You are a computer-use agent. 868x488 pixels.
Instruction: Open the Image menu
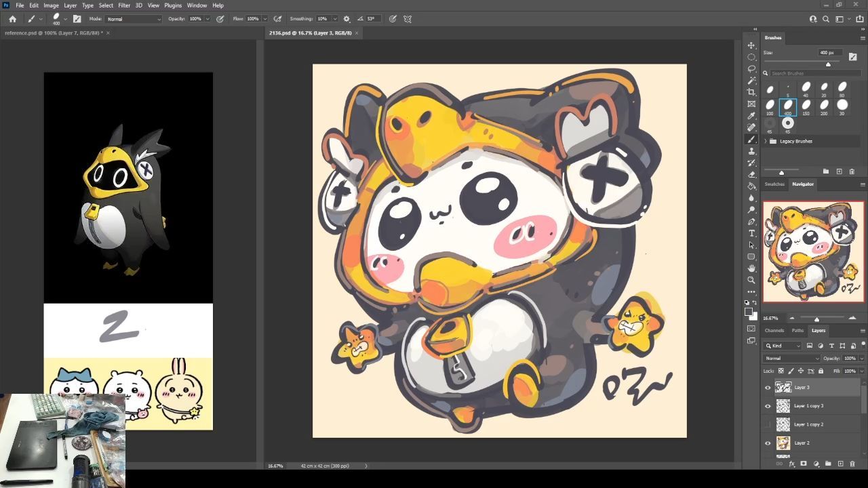pyautogui.click(x=51, y=5)
